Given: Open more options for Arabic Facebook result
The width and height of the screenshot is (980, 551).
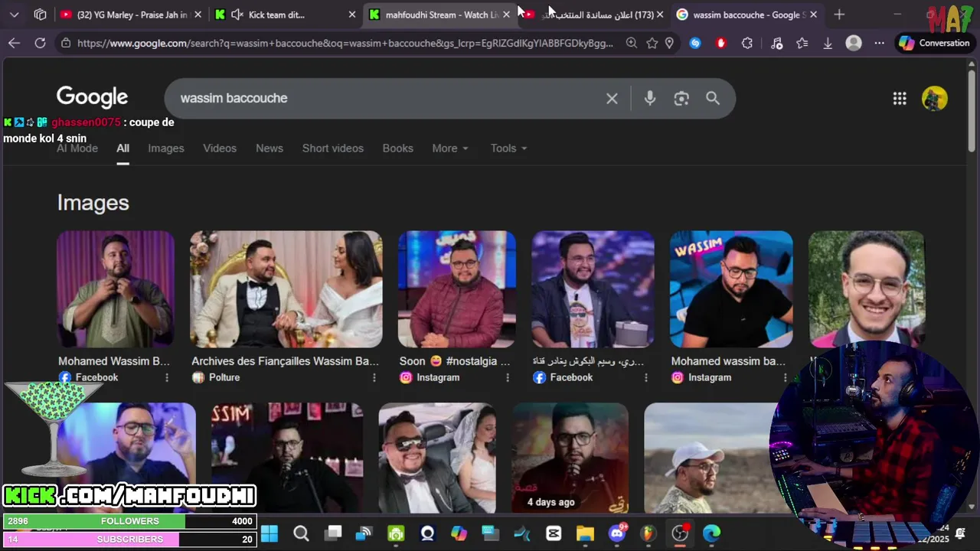Looking at the screenshot, I should [x=646, y=377].
